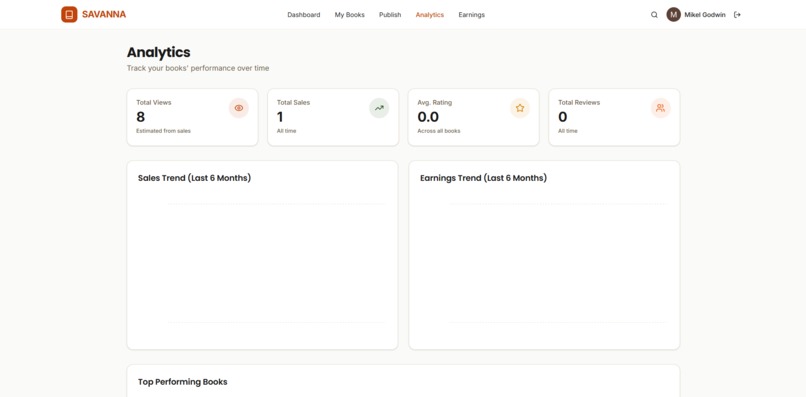The width and height of the screenshot is (806, 397).
Task: Click the people icon in Total Reviews
Action: (661, 108)
